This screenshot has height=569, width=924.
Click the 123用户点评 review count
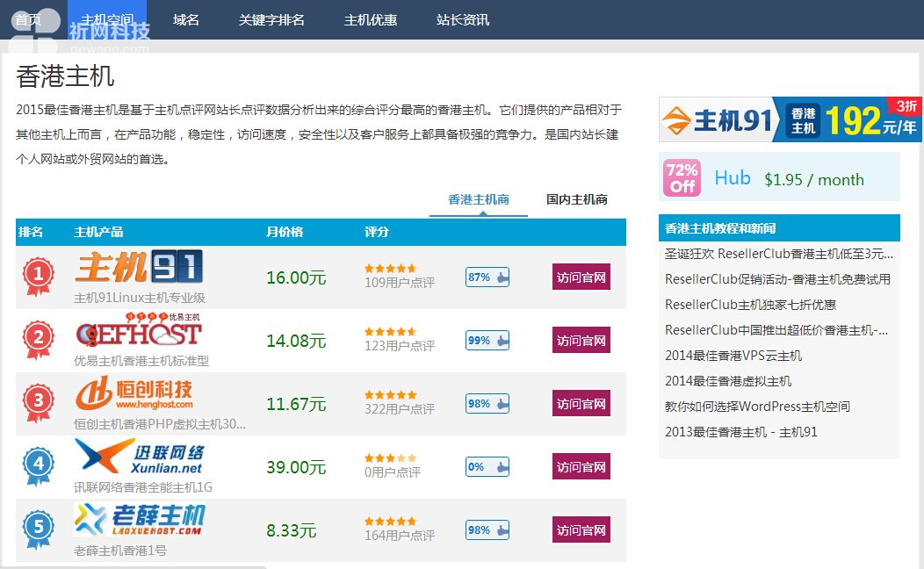[400, 346]
